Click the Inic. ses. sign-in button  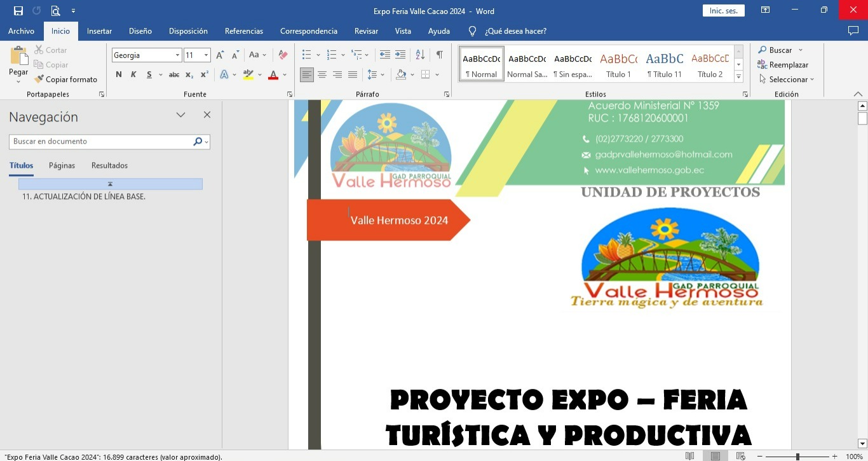tap(723, 11)
